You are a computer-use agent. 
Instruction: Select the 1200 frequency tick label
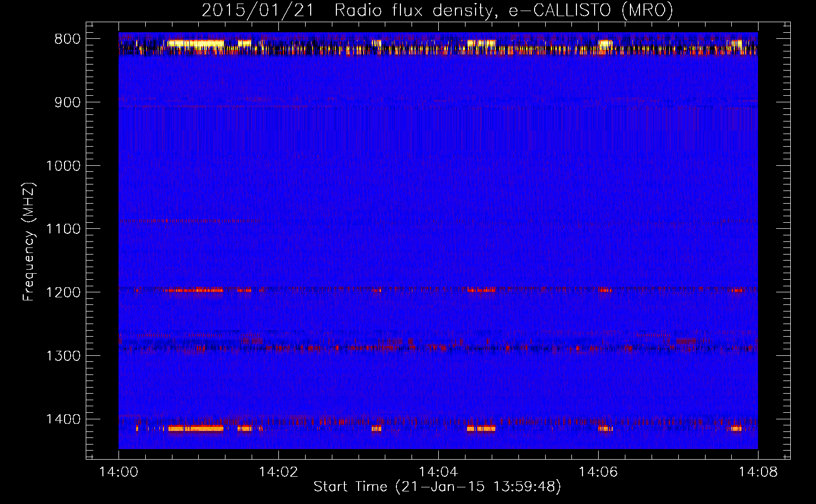coord(64,293)
